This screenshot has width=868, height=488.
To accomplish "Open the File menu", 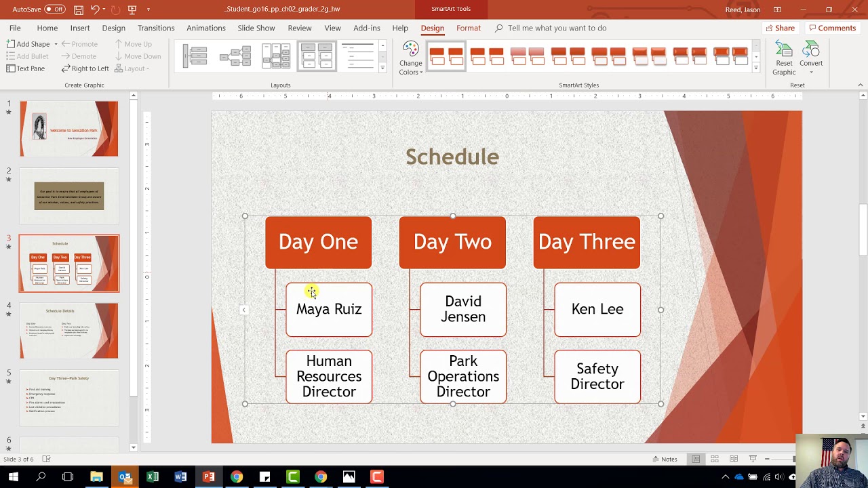I will click(15, 28).
